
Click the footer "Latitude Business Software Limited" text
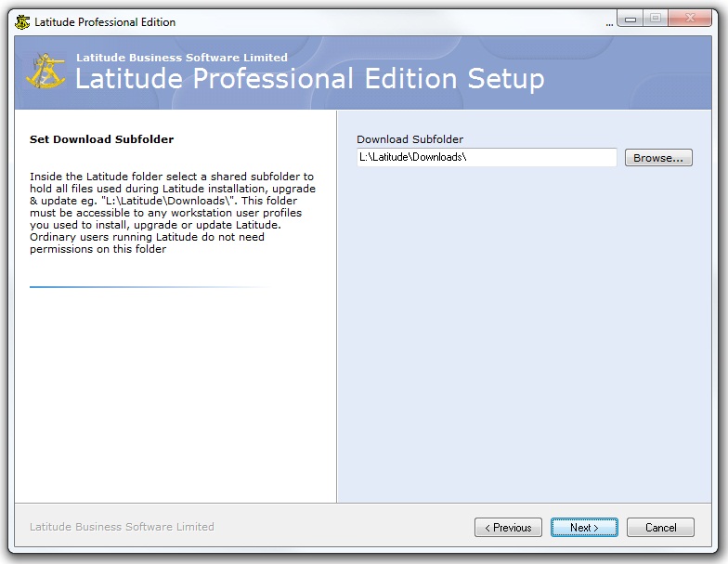coord(122,527)
